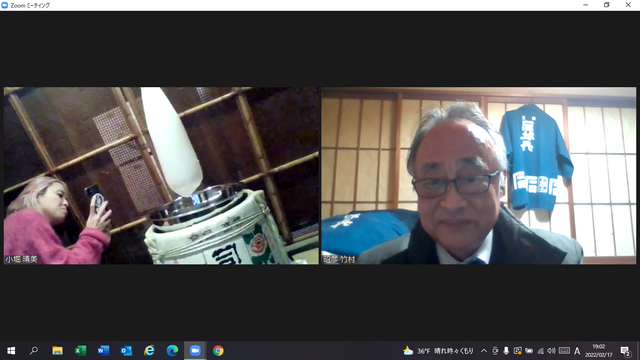
Task: Expand hidden system tray icons
Action: tap(484, 351)
